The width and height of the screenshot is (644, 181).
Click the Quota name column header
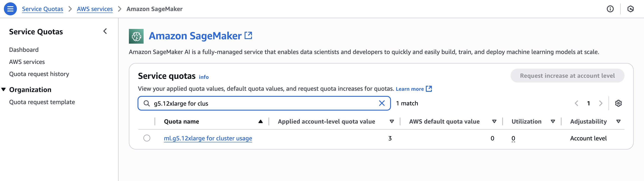(181, 122)
